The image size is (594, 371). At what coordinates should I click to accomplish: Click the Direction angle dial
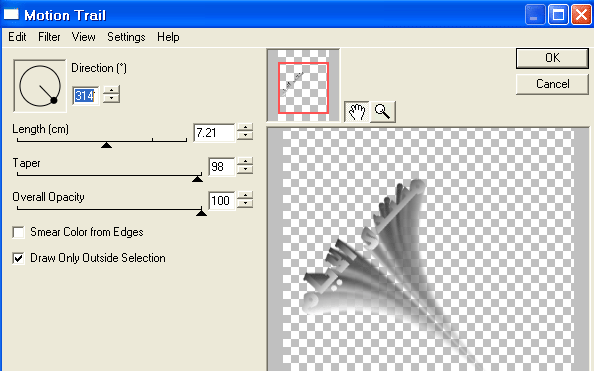(x=40, y=86)
